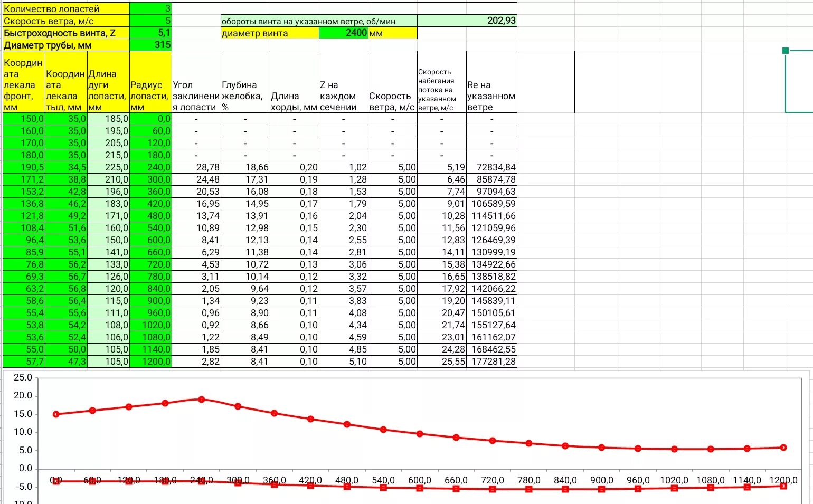Select the tip-speed ratio value '5,1' at top
The width and height of the screenshot is (813, 504).
tap(150, 33)
